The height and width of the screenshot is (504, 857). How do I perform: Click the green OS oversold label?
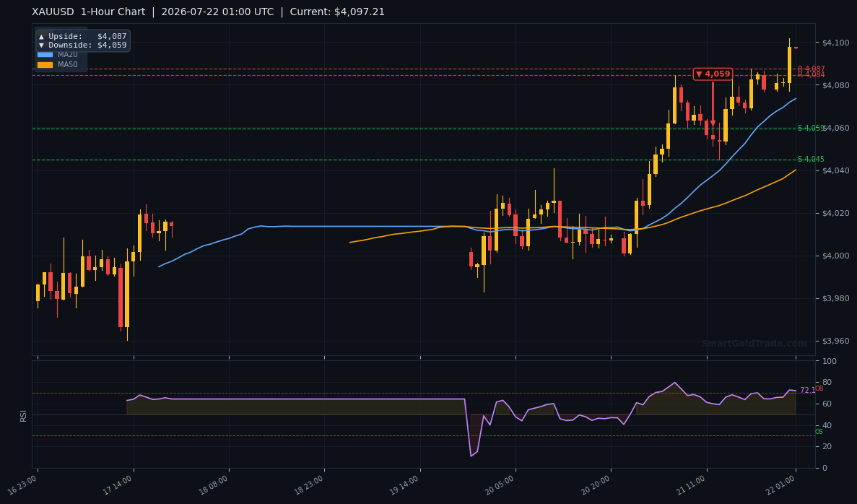click(819, 432)
